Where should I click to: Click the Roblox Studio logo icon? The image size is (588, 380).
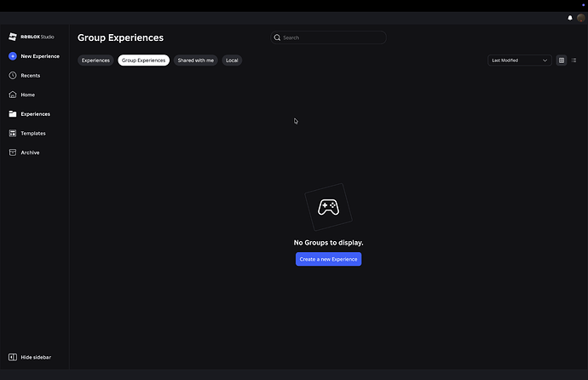point(13,37)
